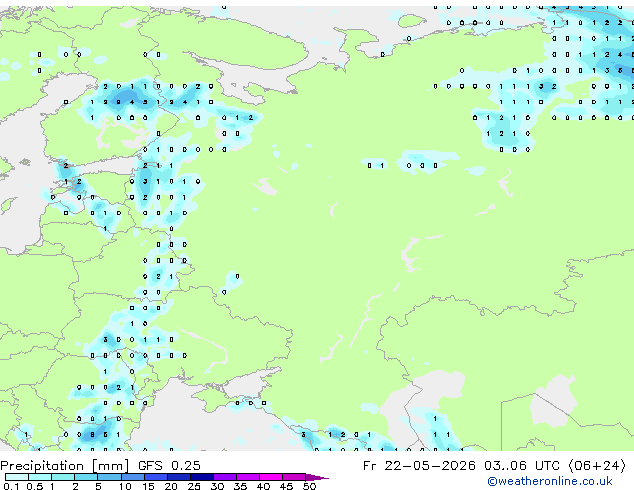This screenshot has width=634, height=490.
Task: Select the 2–5 mm legend color swatch
Action: [x=86, y=477]
